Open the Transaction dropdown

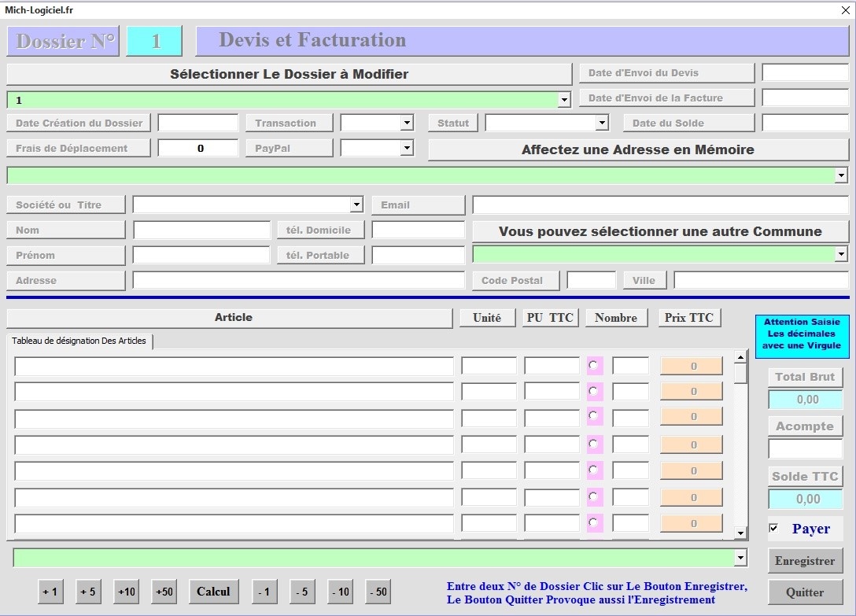tap(407, 123)
